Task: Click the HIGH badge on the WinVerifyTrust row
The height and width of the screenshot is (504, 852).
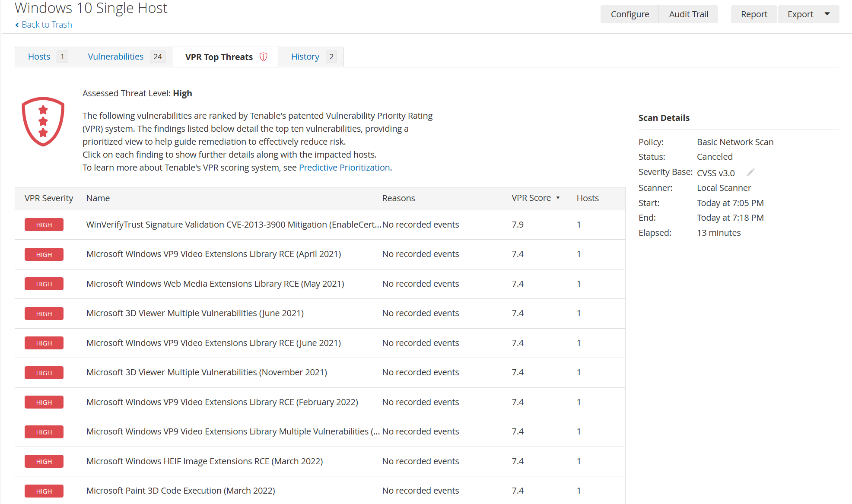Action: (44, 225)
